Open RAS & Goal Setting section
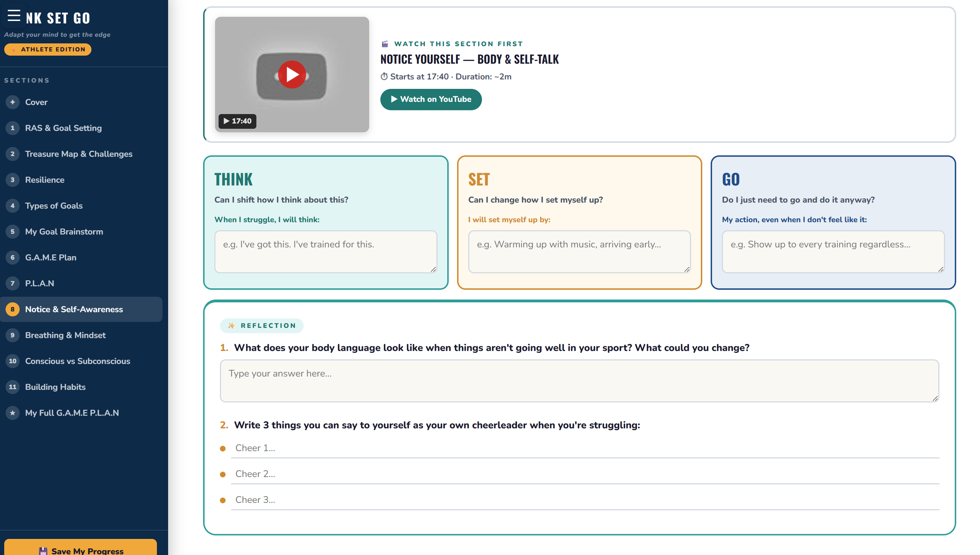 (x=81, y=128)
